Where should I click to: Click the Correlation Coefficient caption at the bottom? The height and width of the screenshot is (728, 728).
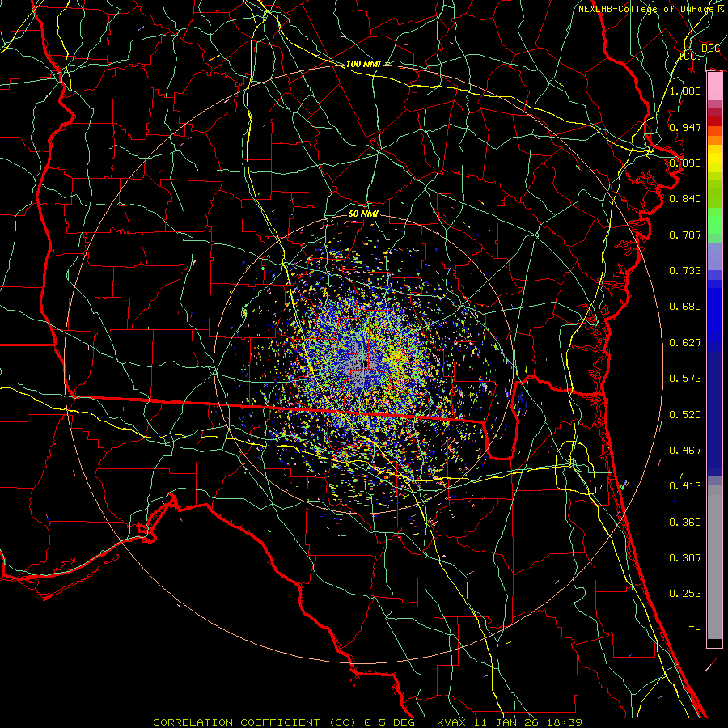point(367,722)
